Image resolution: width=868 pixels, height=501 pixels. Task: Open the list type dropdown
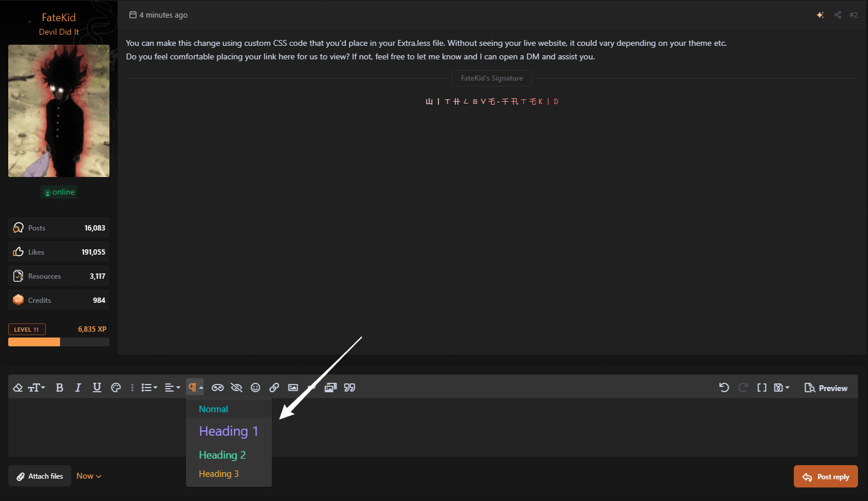pyautogui.click(x=149, y=388)
